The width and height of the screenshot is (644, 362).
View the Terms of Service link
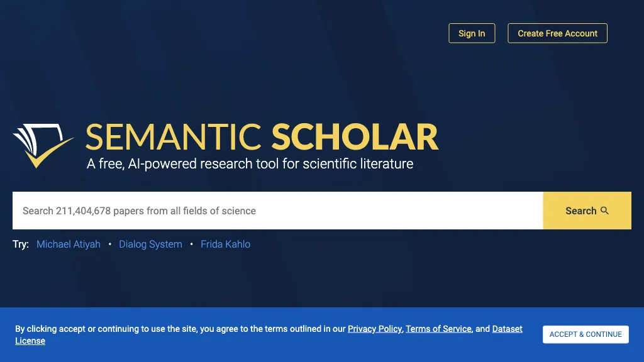click(x=438, y=329)
